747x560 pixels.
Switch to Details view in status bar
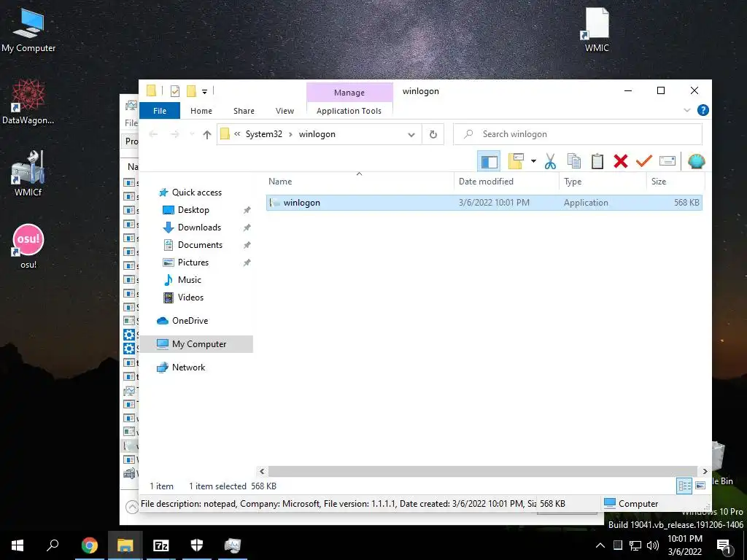(x=684, y=486)
